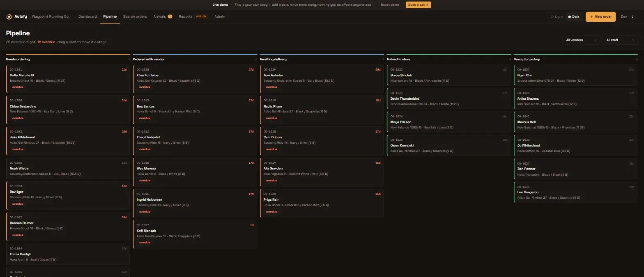
Task: Select Marcus Bell order card
Action: click(x=576, y=121)
